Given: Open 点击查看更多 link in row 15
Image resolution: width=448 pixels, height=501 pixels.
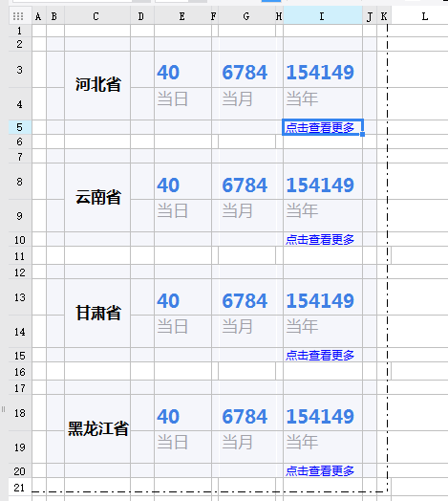Looking at the screenshot, I should click(320, 355).
